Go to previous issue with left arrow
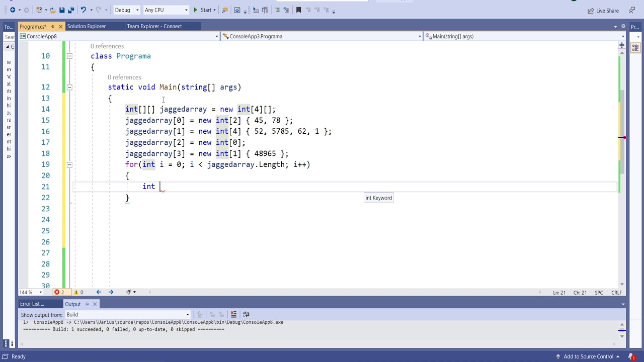Image resolution: width=644 pixels, height=362 pixels. coord(99,292)
